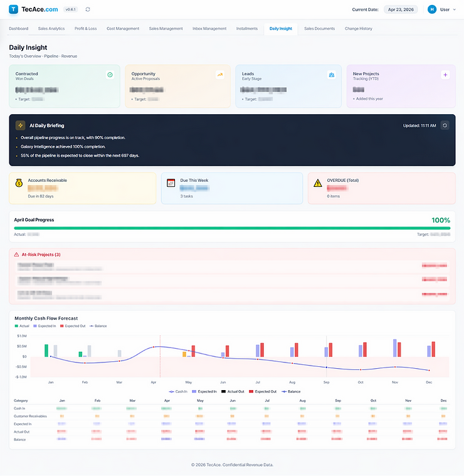Click the April Goal Progress bar
464x476 pixels.
(232, 228)
